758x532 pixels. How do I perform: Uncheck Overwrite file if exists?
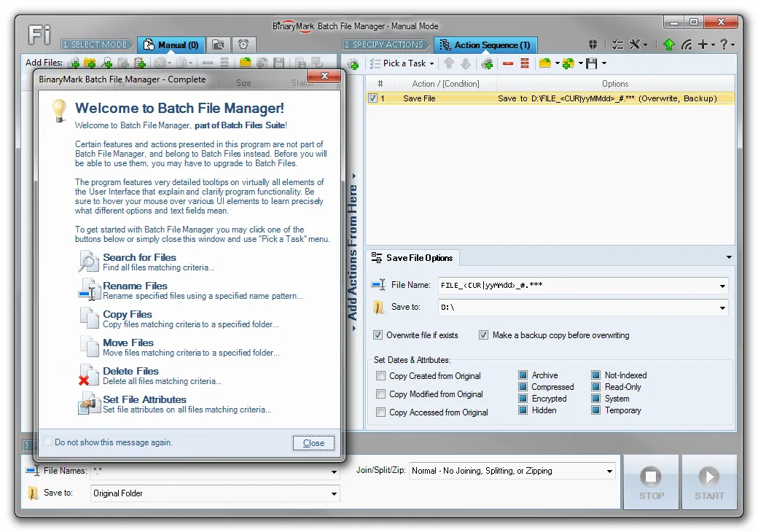378,335
